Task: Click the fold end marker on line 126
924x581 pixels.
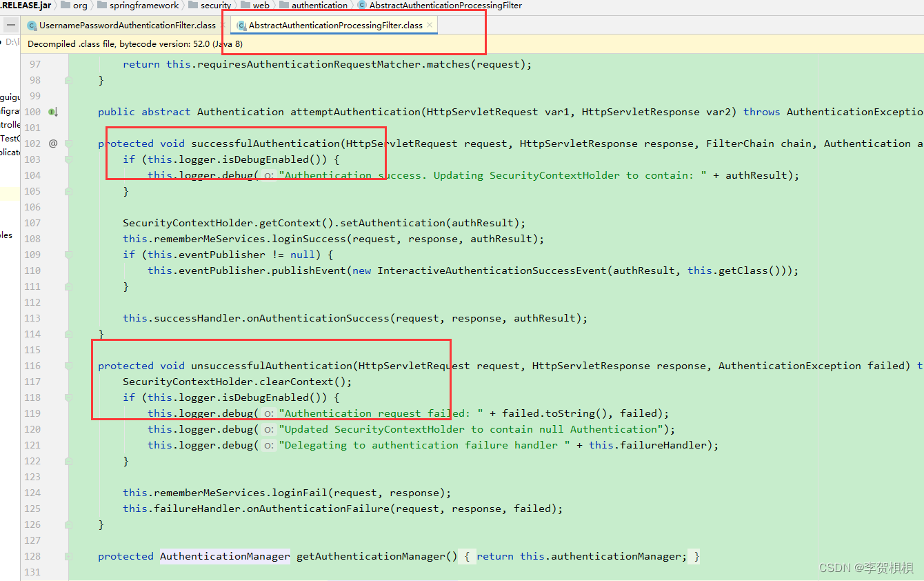Action: 68,524
